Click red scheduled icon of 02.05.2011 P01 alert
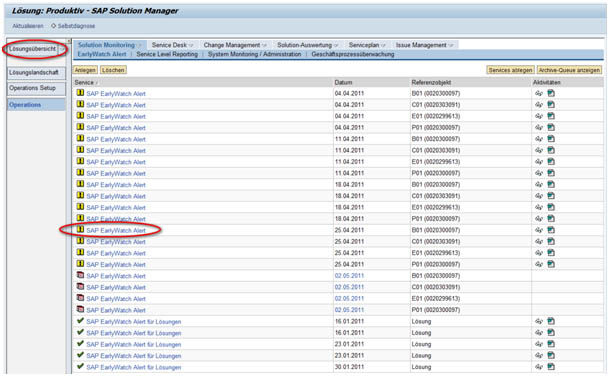The height and width of the screenshot is (376, 609). (80, 310)
